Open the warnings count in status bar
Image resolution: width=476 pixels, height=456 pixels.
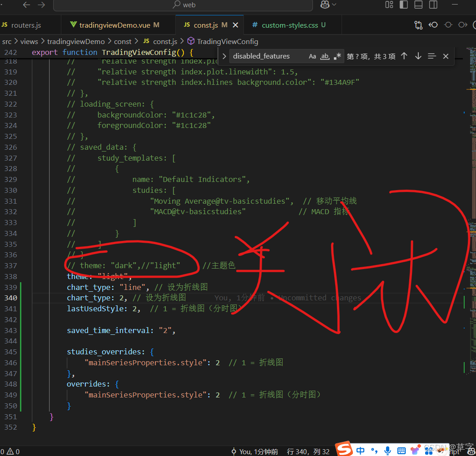coord(13,451)
